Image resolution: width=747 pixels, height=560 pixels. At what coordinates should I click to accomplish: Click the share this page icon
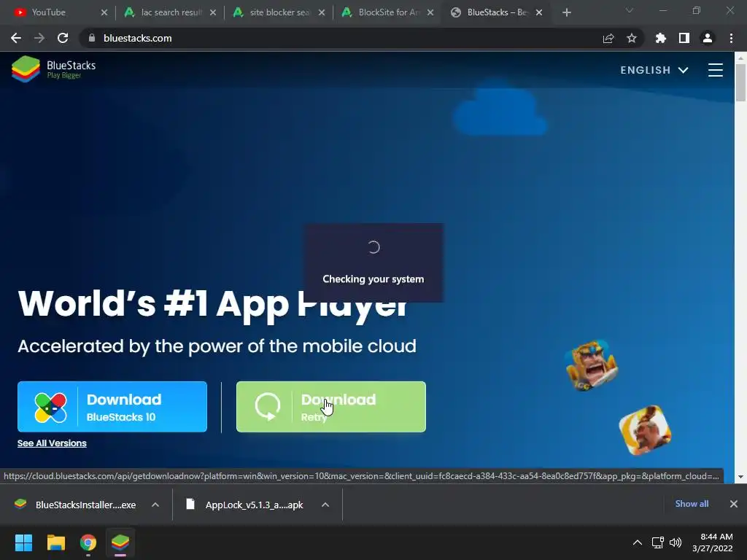(608, 38)
